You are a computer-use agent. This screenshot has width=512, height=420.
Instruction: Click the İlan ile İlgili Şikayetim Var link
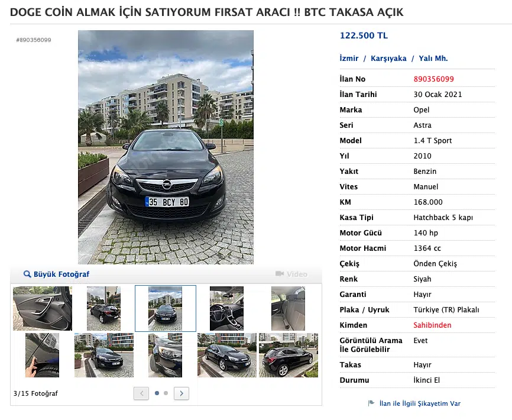coord(419,403)
